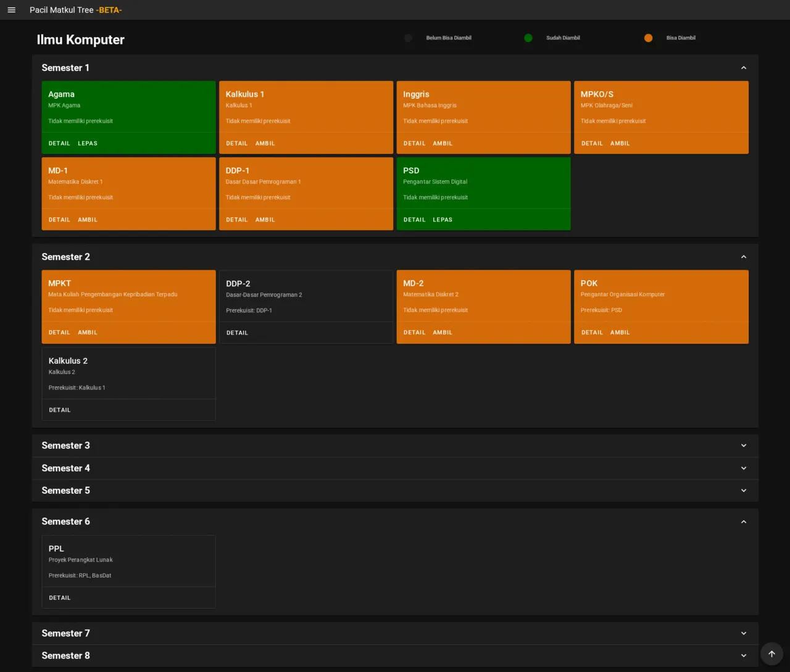Open DETAIL for MD-2
The image size is (790, 672).
(x=414, y=333)
